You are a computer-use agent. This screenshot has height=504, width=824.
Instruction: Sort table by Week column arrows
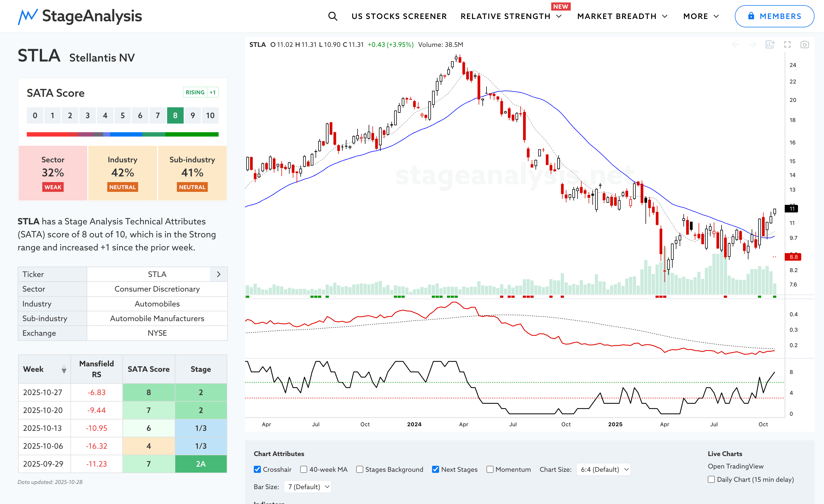tap(64, 369)
